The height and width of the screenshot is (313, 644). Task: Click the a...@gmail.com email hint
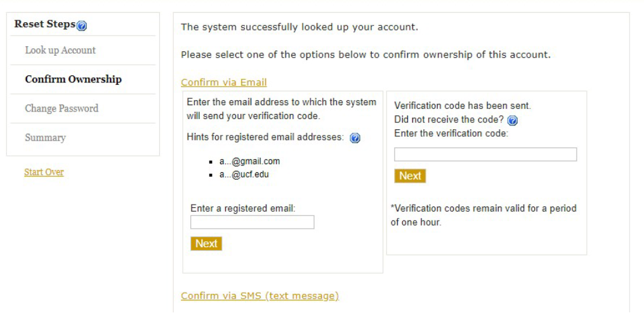[250, 161]
